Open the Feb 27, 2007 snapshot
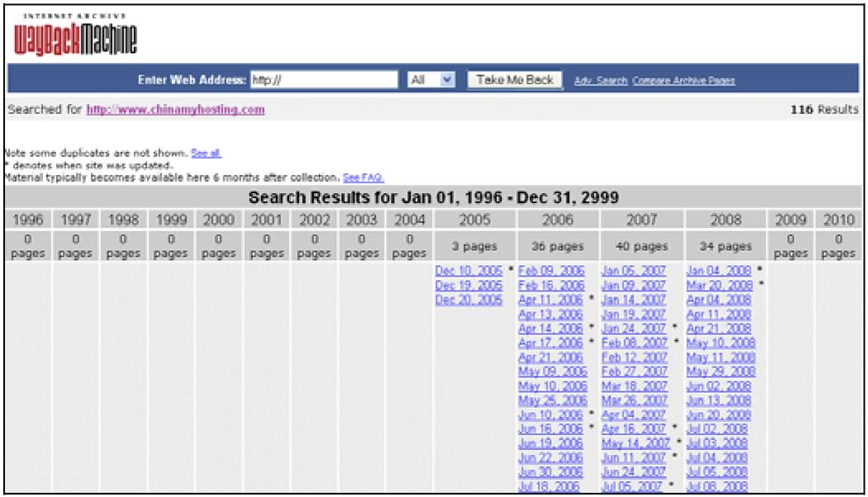 634,372
